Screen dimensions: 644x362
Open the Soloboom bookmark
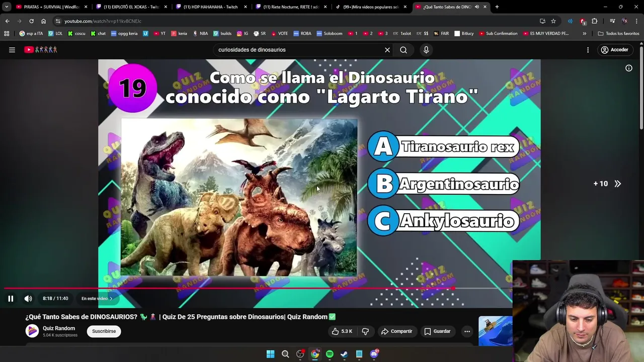tap(330, 34)
